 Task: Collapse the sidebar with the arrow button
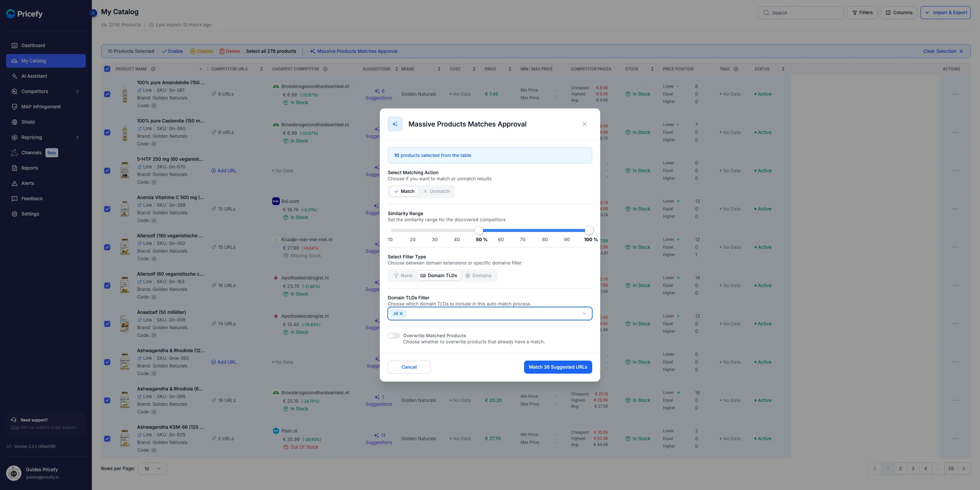coord(93,13)
